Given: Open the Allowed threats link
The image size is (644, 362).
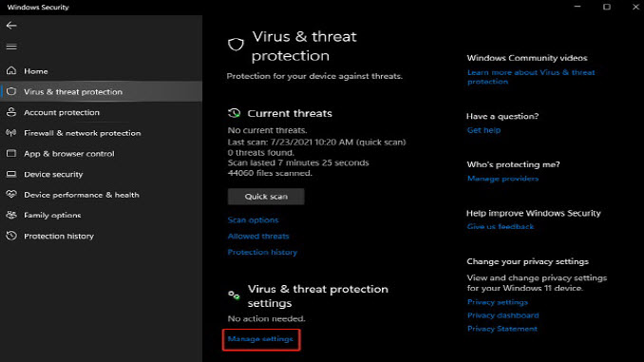Looking at the screenshot, I should pos(258,236).
